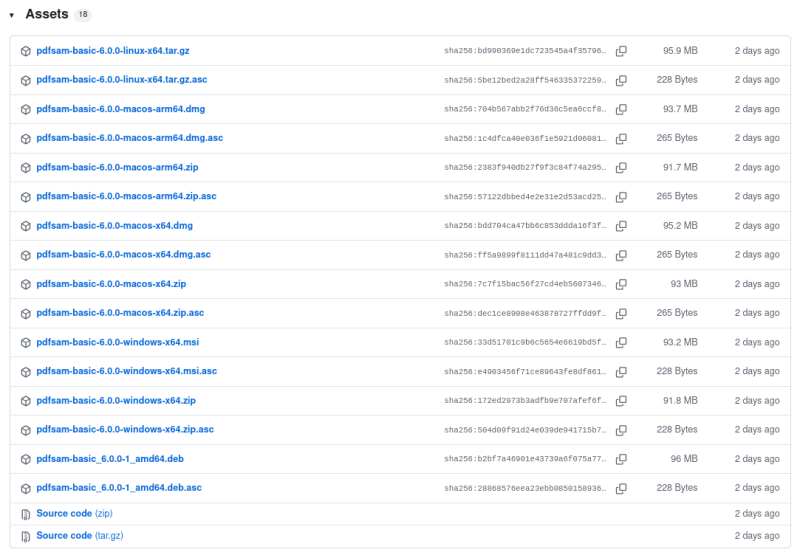Copy sha256 of linux-x64.tar.gz asset
800x555 pixels.
(x=621, y=51)
